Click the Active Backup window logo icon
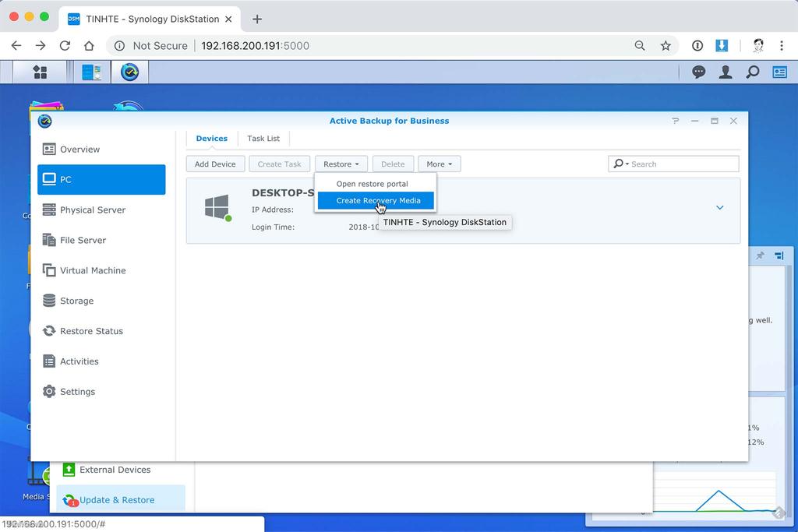The width and height of the screenshot is (798, 532). 44,121
